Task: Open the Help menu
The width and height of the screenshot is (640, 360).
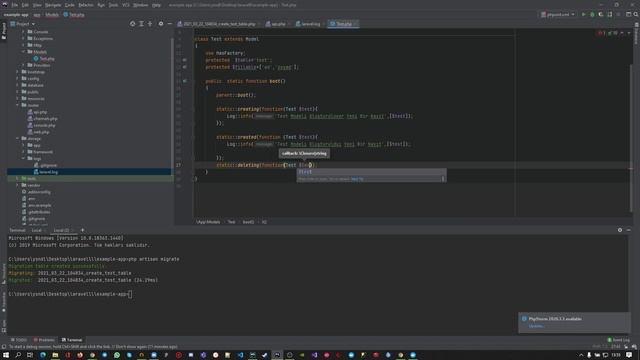Action: click(x=156, y=5)
